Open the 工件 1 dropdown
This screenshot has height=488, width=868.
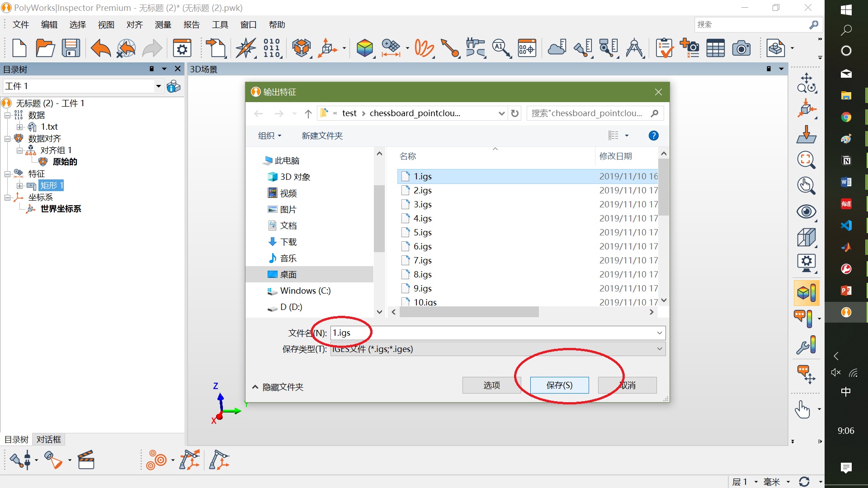click(x=158, y=86)
